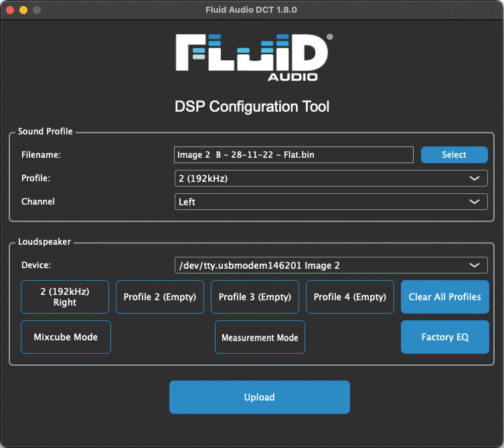
Task: Click Clear All Profiles
Action: coord(445,297)
